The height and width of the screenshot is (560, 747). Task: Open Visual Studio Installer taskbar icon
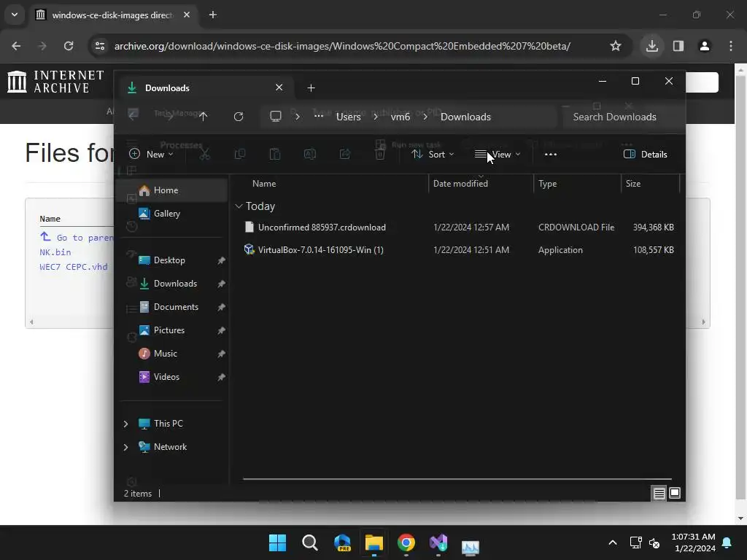tap(438, 542)
